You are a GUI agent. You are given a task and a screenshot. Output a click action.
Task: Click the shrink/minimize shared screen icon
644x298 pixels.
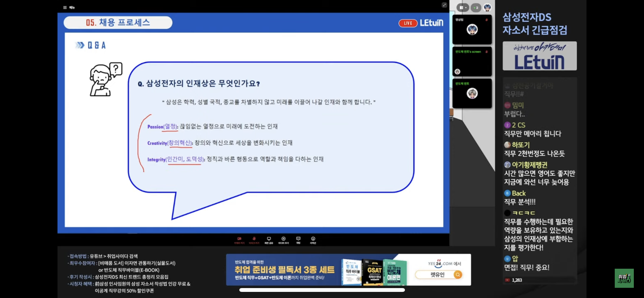click(444, 5)
